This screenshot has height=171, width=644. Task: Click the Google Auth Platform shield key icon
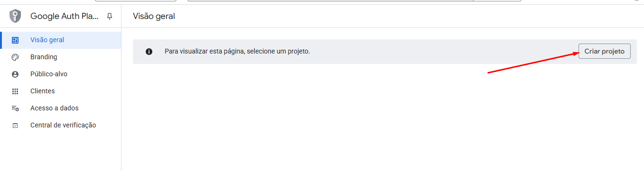click(x=16, y=16)
